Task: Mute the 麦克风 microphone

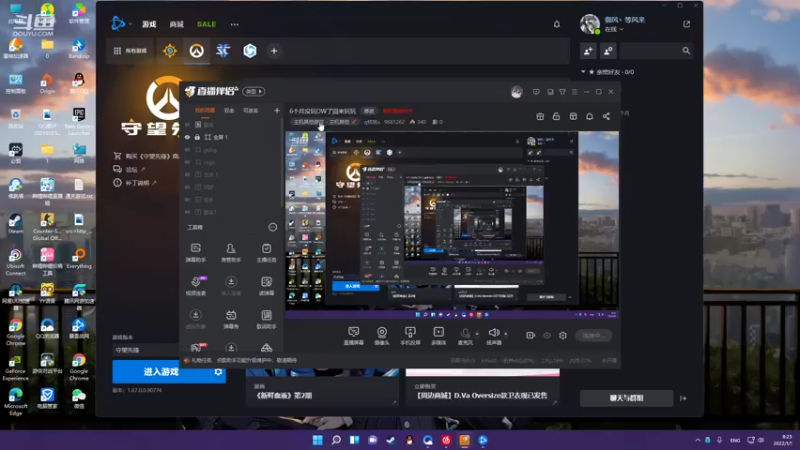Action: [465, 336]
